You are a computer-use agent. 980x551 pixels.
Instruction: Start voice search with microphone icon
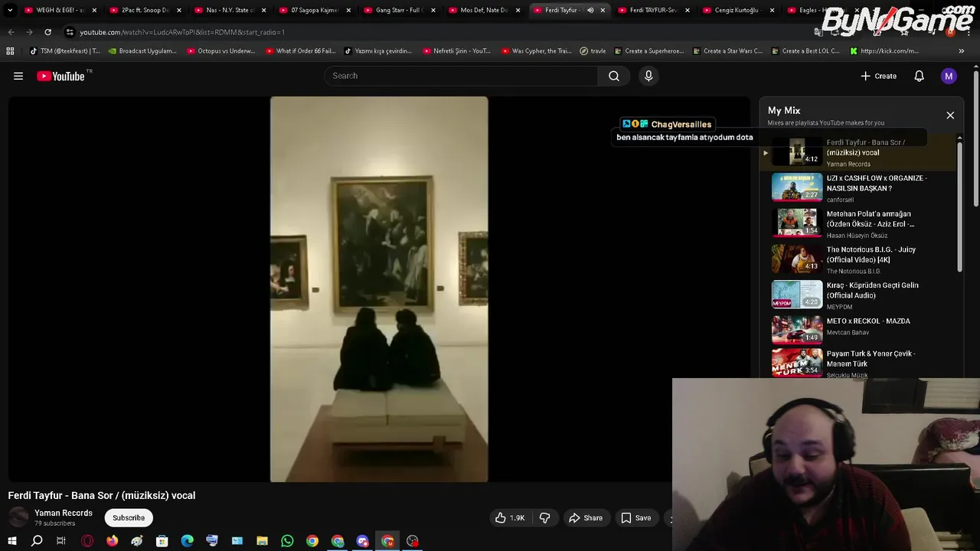pos(648,76)
